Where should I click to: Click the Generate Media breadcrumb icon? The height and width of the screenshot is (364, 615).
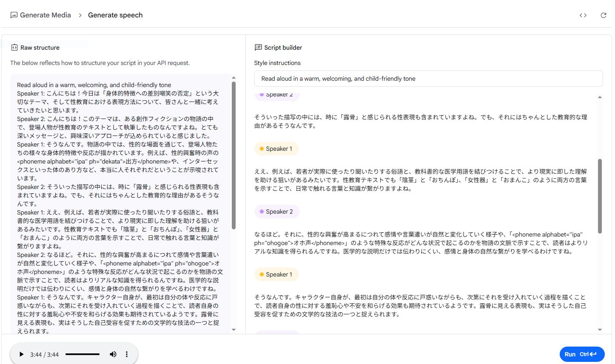pos(14,15)
